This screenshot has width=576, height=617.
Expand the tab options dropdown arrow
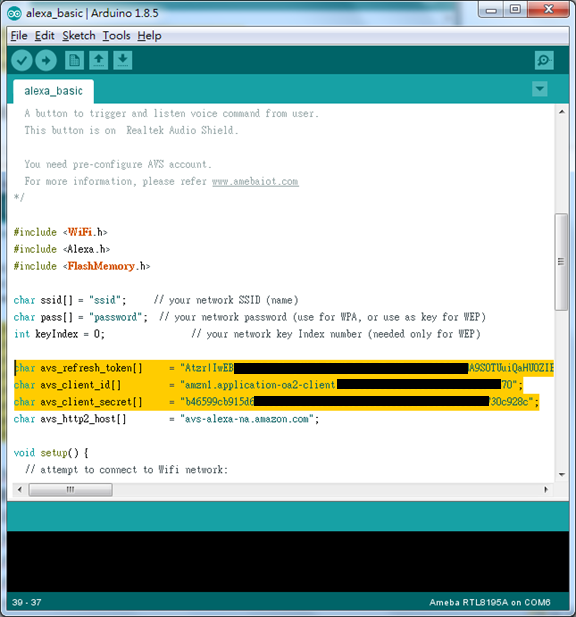tap(540, 89)
